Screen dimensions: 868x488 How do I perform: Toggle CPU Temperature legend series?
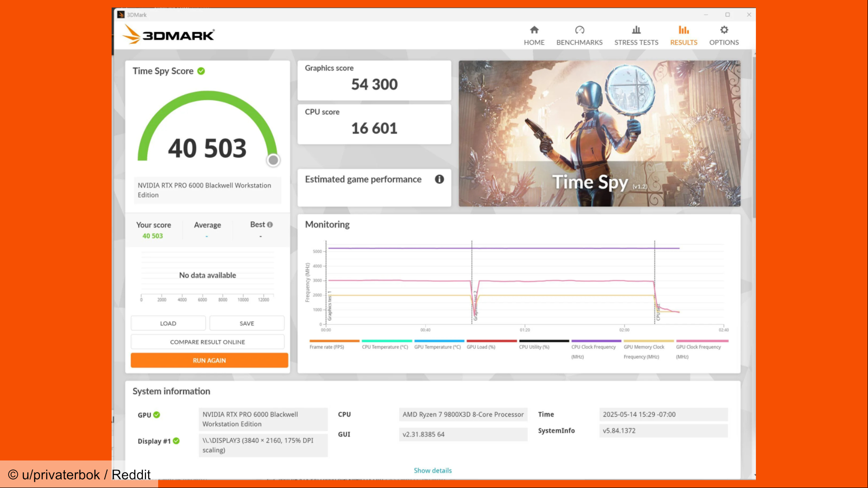click(x=386, y=345)
